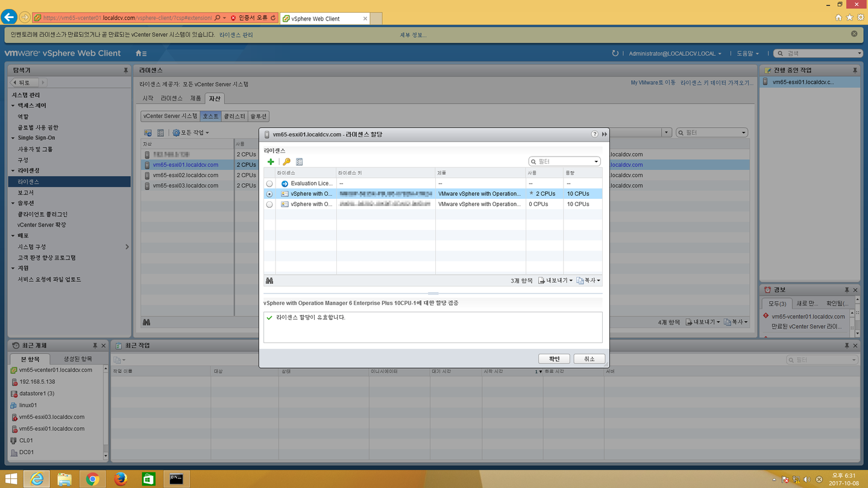Select the Evaluation License radio button
868x488 pixels.
click(x=269, y=184)
